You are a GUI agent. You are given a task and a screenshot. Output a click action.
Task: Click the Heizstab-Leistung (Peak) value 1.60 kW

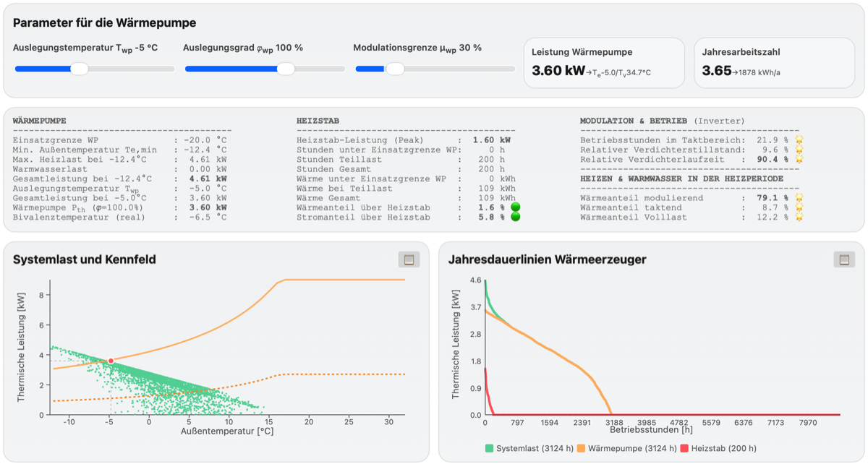coord(492,139)
